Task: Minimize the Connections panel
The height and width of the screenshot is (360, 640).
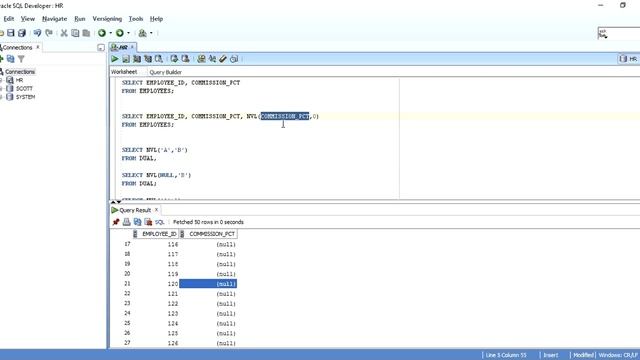Action: (x=101, y=48)
